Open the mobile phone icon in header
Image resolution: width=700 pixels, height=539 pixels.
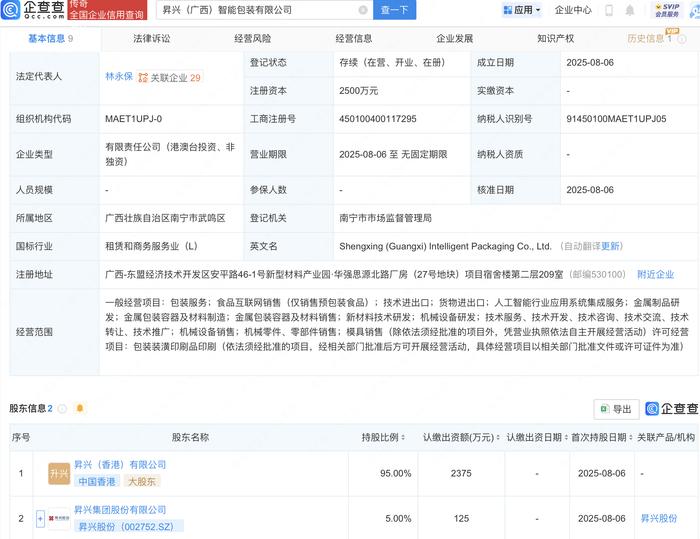[609, 10]
